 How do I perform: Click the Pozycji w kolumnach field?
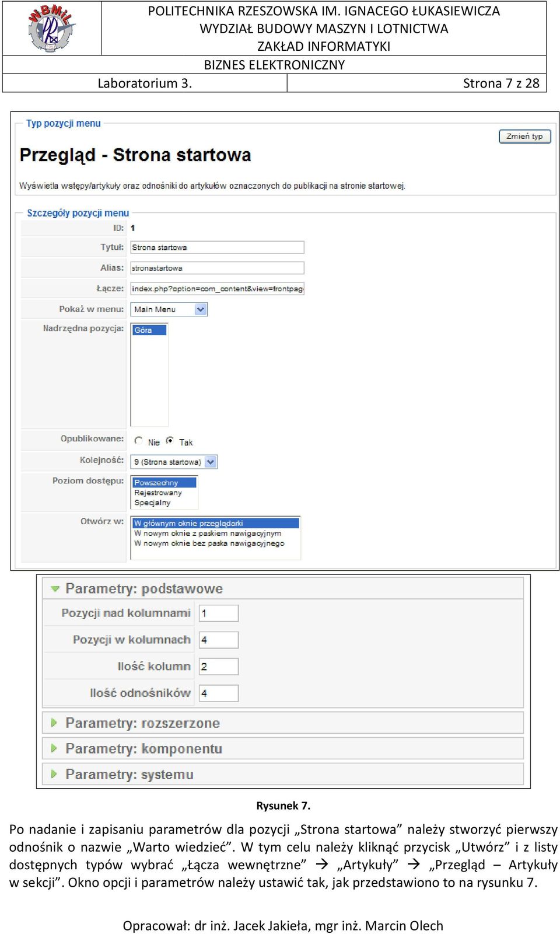tap(219, 640)
